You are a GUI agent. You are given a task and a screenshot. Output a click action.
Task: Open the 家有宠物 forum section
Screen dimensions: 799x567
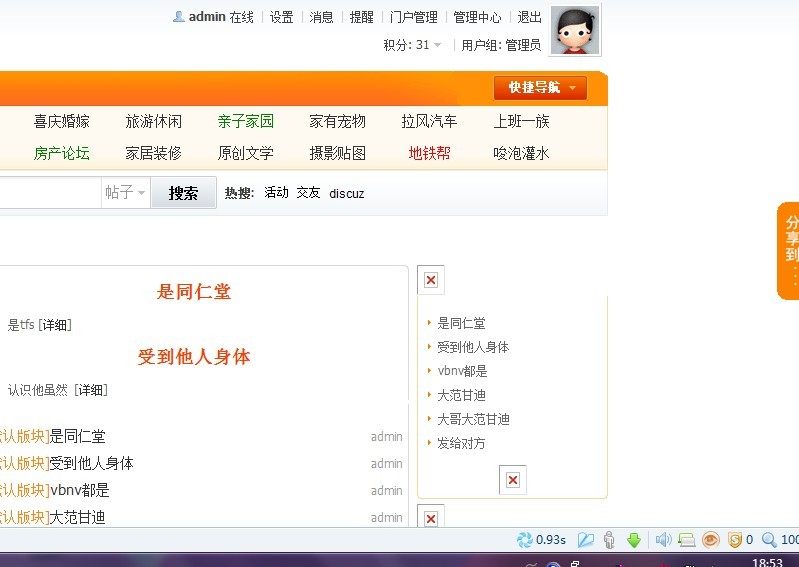pos(337,121)
